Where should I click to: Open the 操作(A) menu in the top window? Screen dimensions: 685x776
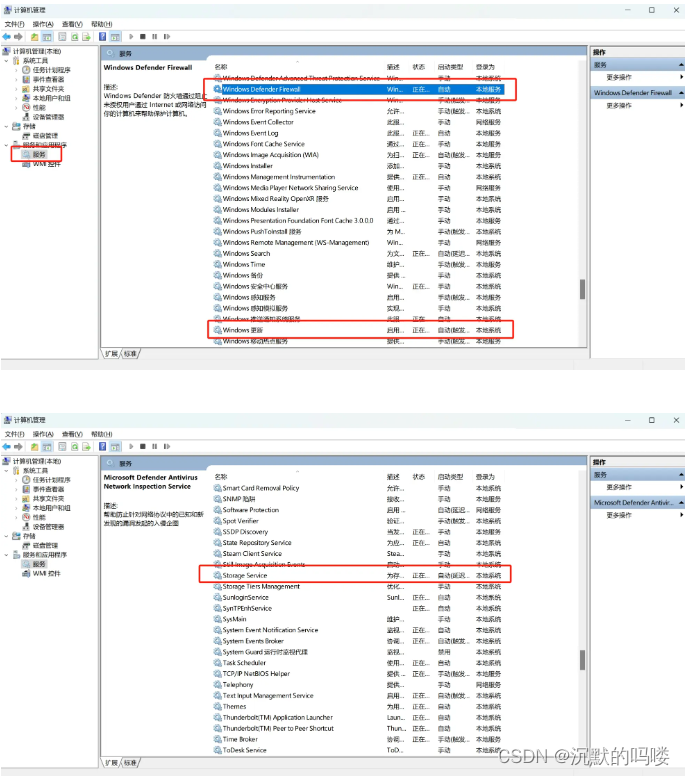click(43, 24)
